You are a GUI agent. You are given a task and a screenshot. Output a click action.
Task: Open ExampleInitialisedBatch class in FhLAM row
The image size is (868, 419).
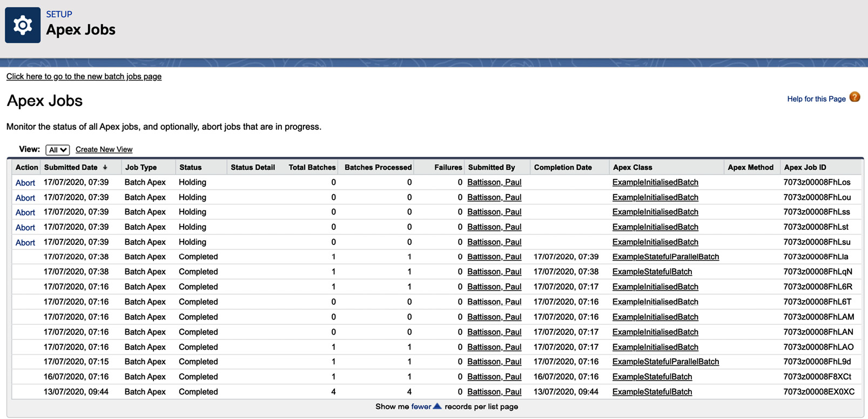pyautogui.click(x=655, y=317)
